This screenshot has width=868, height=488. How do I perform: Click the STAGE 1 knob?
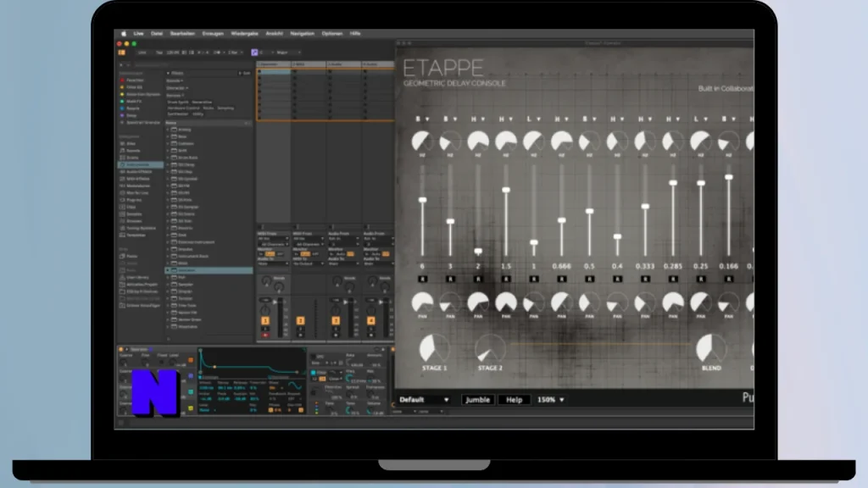(x=435, y=348)
